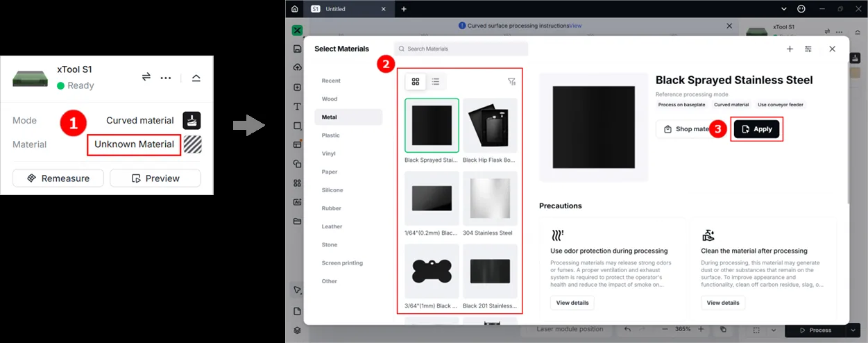Add a custom material with the plus icon

790,49
